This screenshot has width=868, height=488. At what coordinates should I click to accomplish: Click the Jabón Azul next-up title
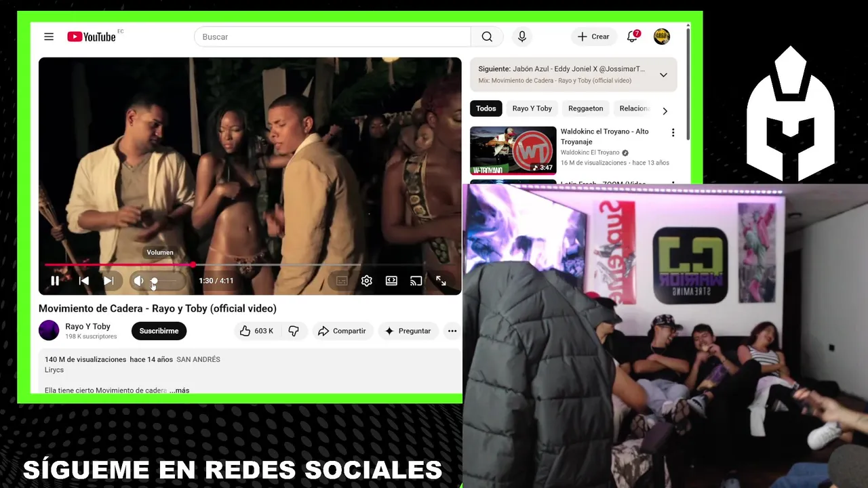point(579,69)
